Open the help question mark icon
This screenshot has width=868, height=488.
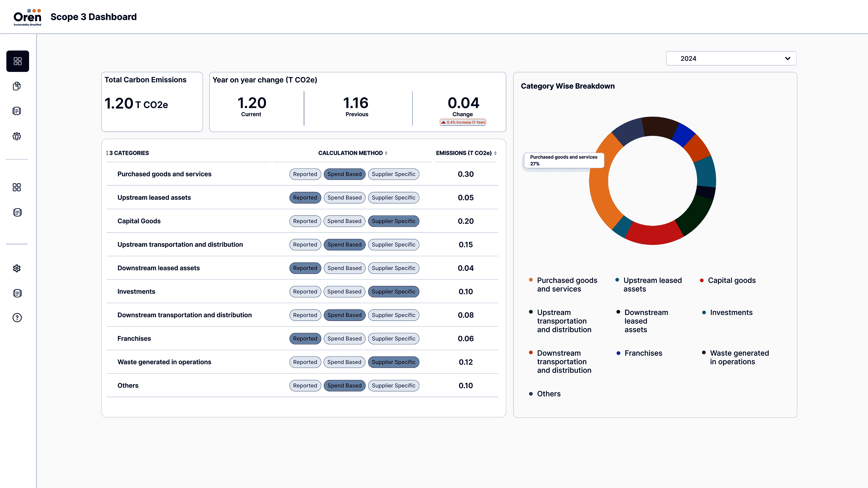(17, 318)
